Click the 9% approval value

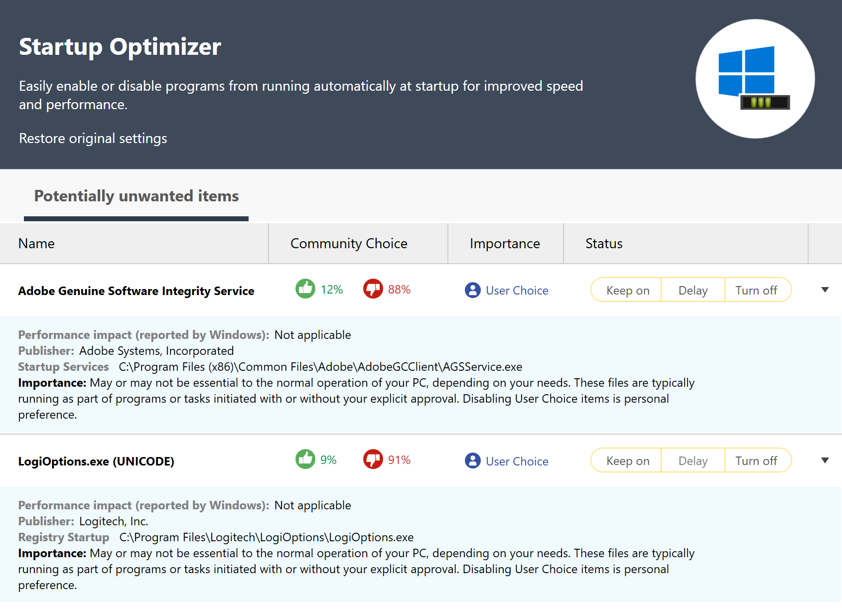[x=328, y=460]
